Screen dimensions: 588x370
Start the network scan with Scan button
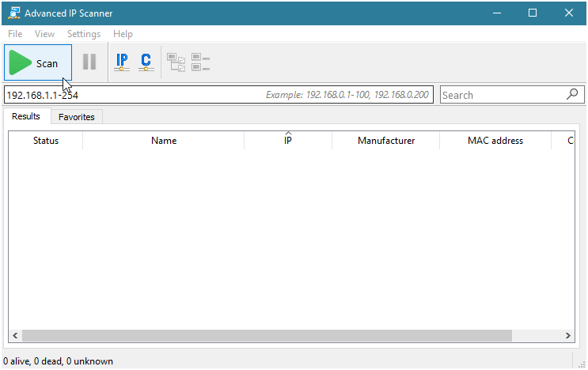coord(37,63)
